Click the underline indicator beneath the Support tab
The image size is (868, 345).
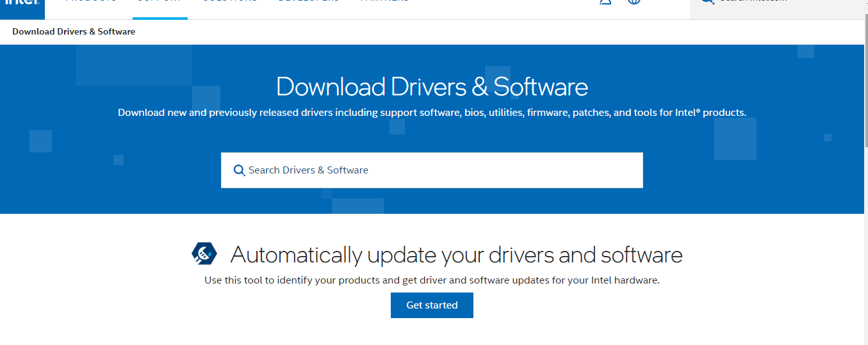click(x=160, y=18)
